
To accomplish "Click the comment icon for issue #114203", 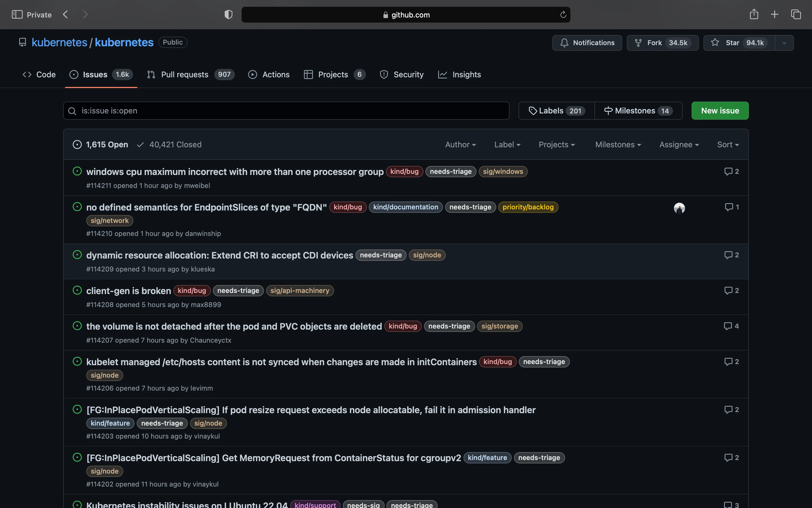I will coord(728,410).
